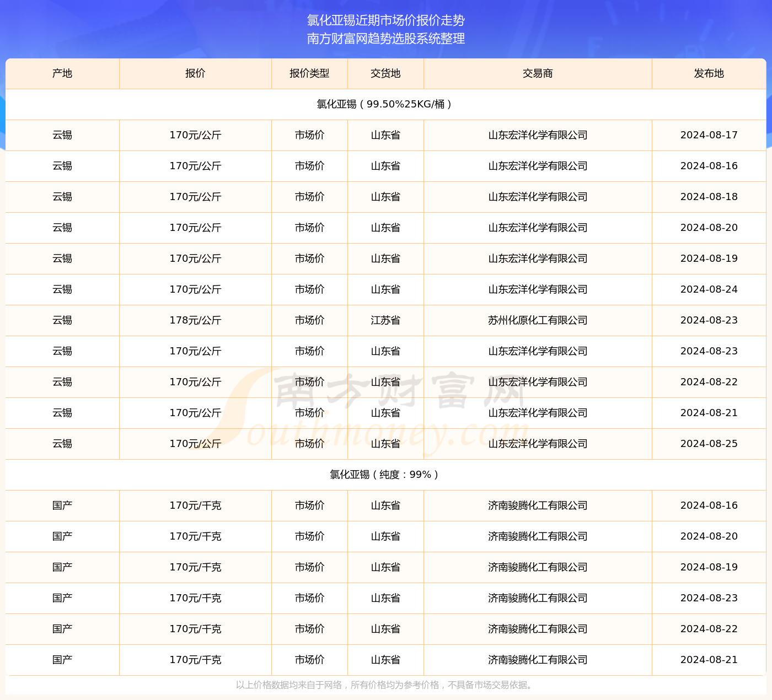Click 市场价 in the 2024-08-18 row
Image resolution: width=772 pixels, height=700 pixels.
[x=309, y=197]
